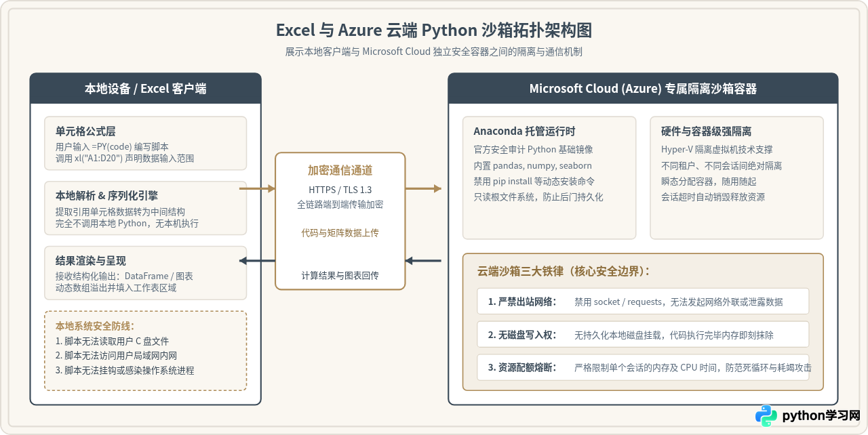Click "官方安全审计 Python 基础镜像"
868x435 pixels.
pos(533,150)
